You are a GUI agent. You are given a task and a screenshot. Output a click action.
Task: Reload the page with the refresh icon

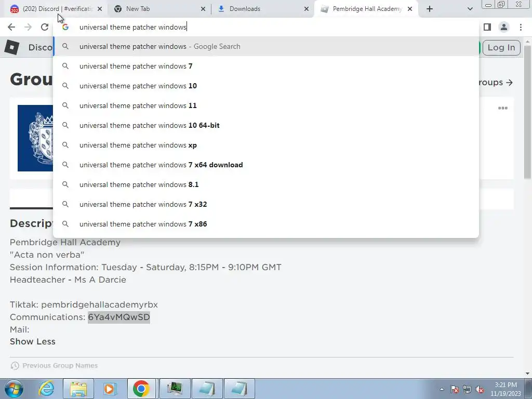point(45,27)
